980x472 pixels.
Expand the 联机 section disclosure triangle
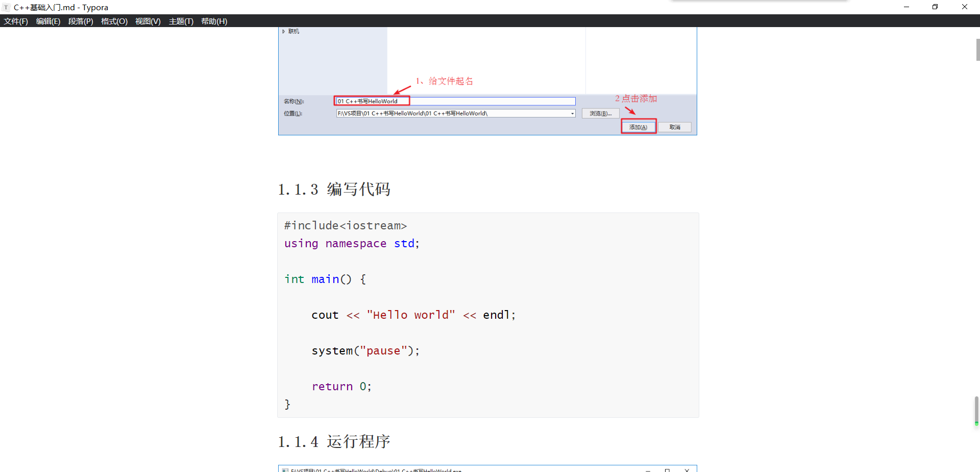[284, 31]
